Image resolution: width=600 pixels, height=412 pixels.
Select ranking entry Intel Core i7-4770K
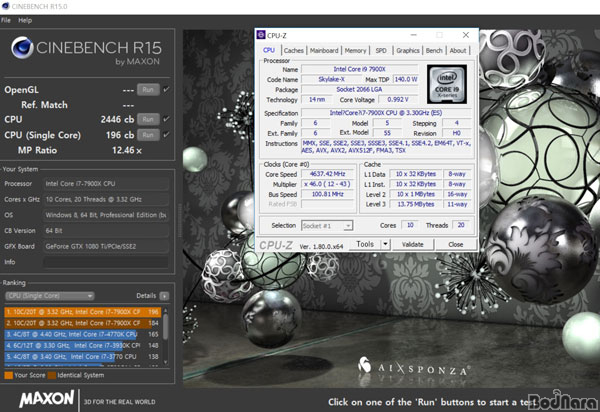coord(83,334)
